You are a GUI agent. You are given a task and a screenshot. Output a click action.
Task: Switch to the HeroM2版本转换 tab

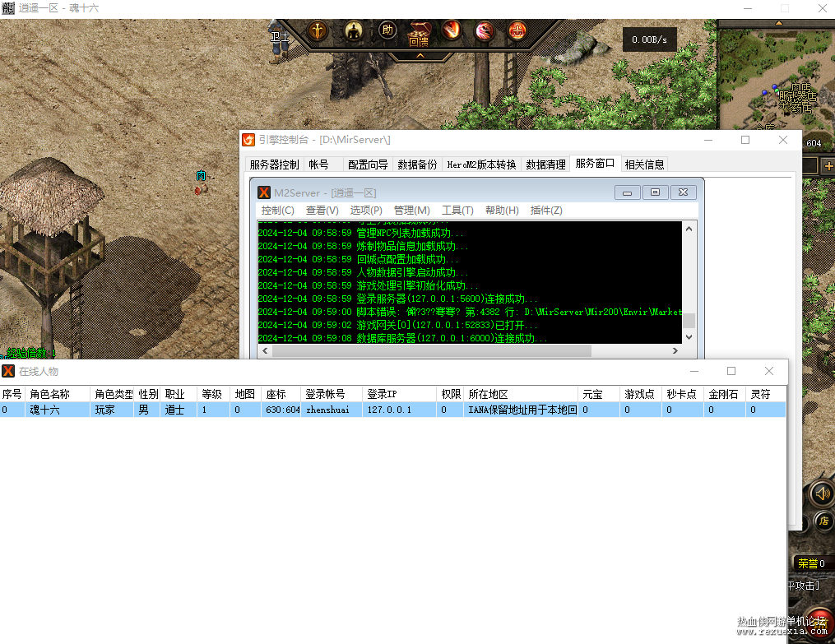pyautogui.click(x=481, y=164)
